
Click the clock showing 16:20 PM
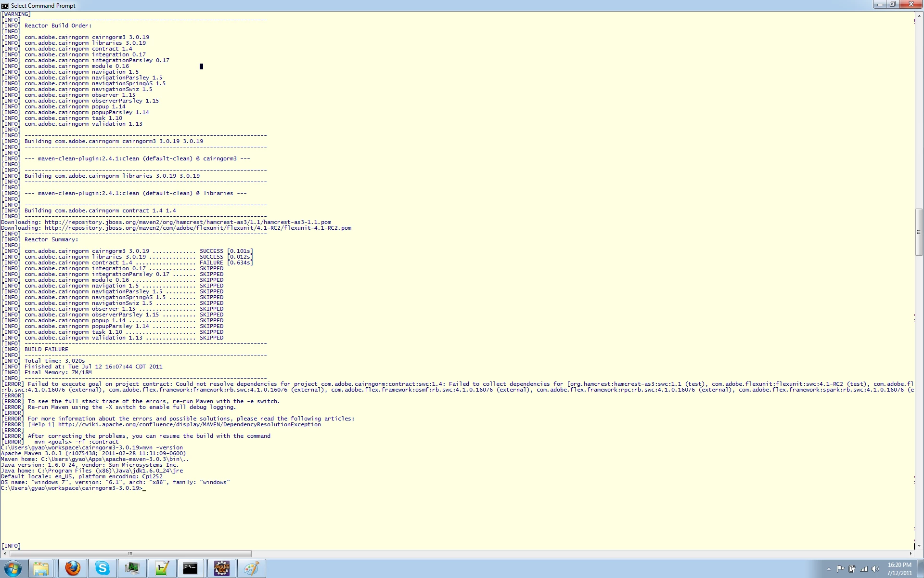(x=899, y=568)
